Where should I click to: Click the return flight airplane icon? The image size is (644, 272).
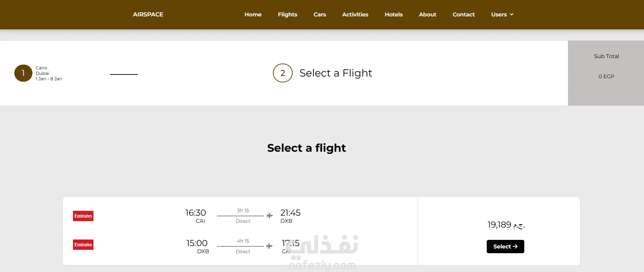click(269, 246)
